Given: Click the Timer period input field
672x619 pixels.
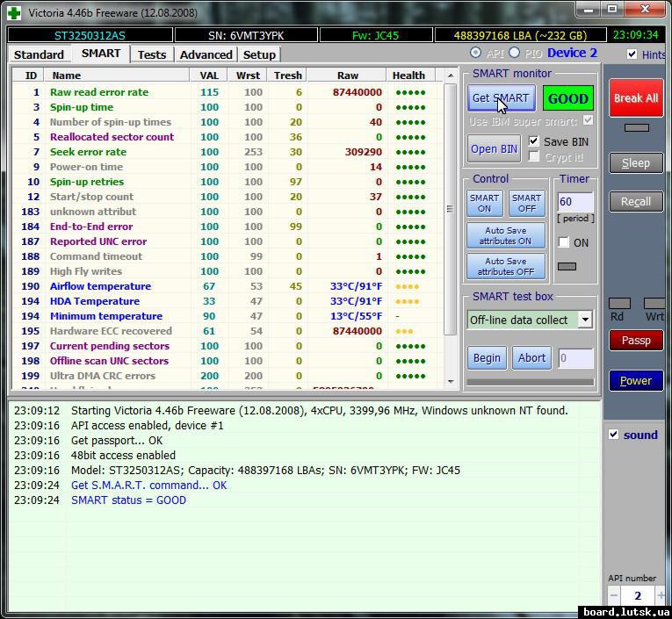Looking at the screenshot, I should (575, 201).
